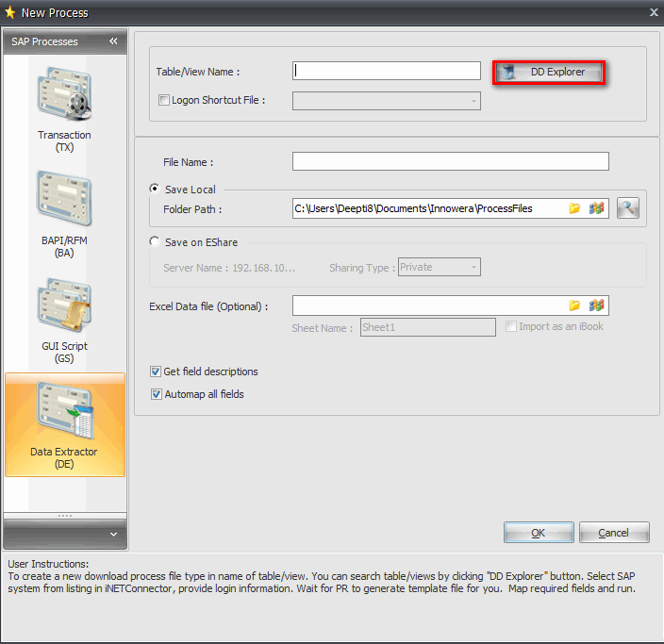Screen dimensions: 664x644
Task: Click the User Instructions heading text
Action: [x=48, y=564]
